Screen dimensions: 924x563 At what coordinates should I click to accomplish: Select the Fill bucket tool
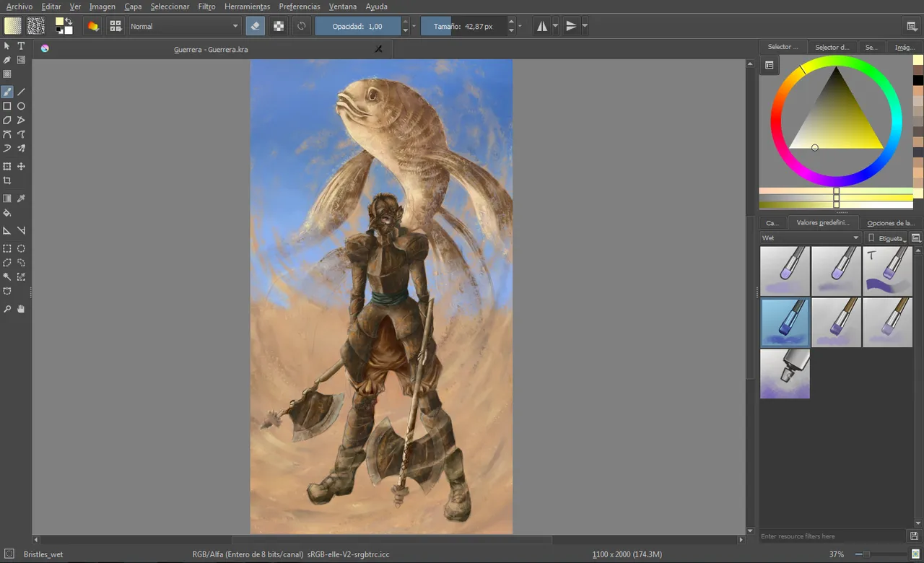pos(7,213)
